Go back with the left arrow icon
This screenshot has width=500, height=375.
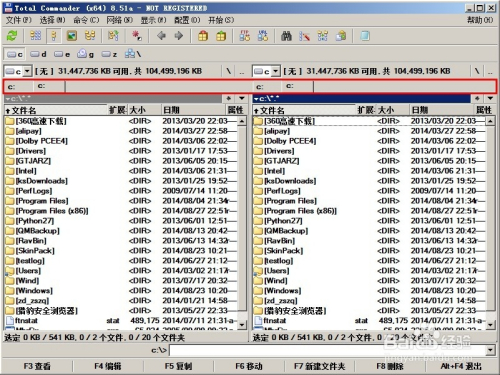point(161,36)
